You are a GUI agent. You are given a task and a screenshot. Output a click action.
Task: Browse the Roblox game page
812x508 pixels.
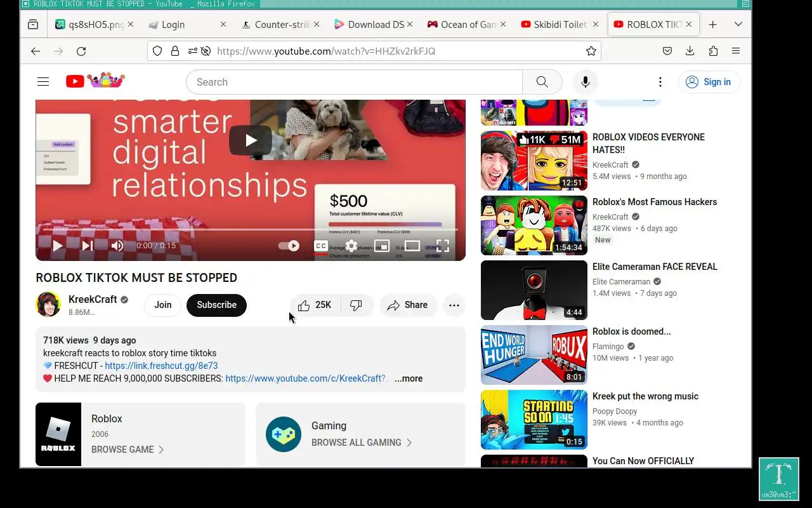click(x=128, y=450)
